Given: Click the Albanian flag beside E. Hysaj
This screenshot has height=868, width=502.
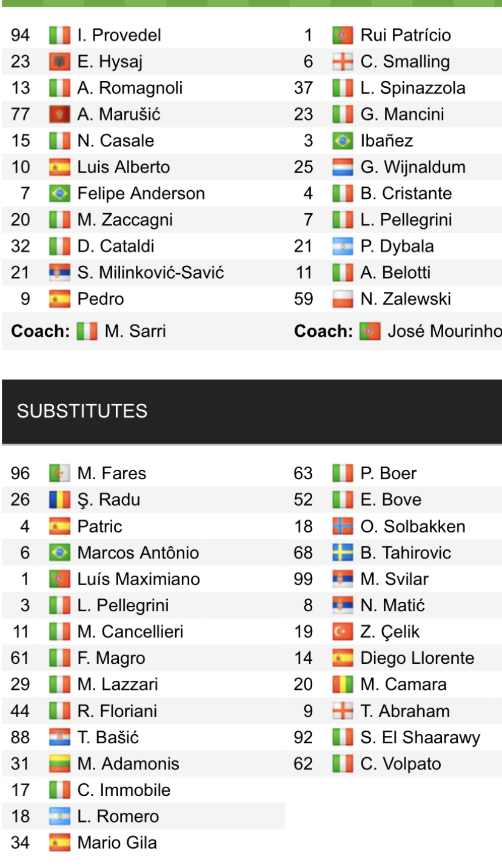Looking at the screenshot, I should pyautogui.click(x=59, y=62).
